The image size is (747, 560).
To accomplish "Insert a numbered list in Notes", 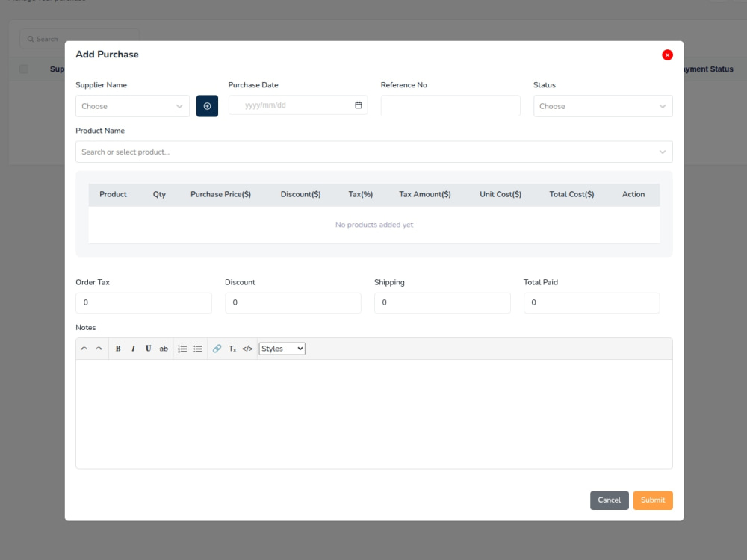I will (x=182, y=349).
